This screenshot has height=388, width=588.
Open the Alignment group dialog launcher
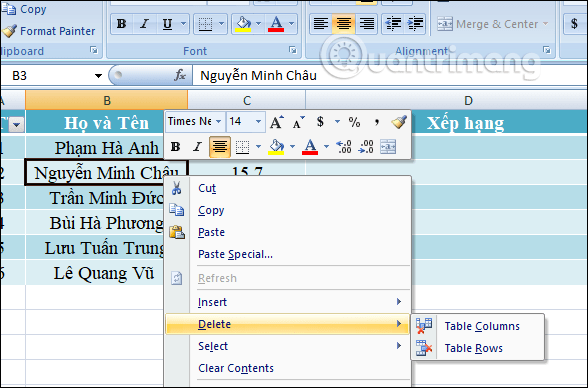pyautogui.click(x=547, y=50)
